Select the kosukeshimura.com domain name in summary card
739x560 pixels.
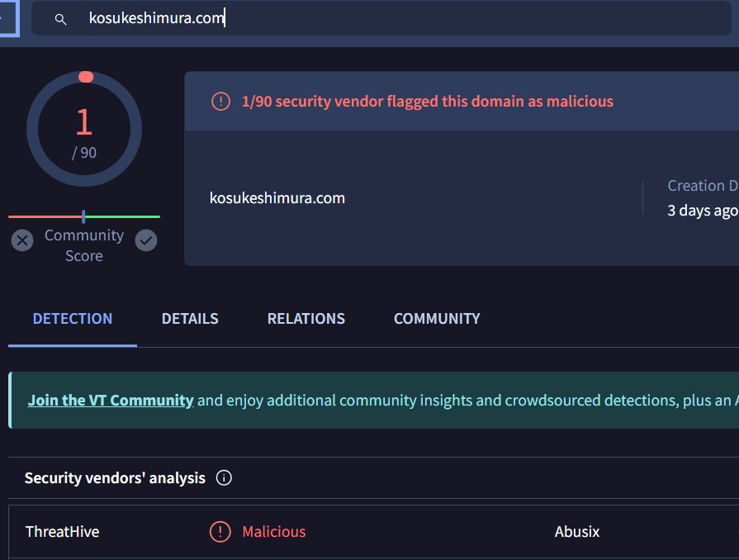[x=277, y=198]
